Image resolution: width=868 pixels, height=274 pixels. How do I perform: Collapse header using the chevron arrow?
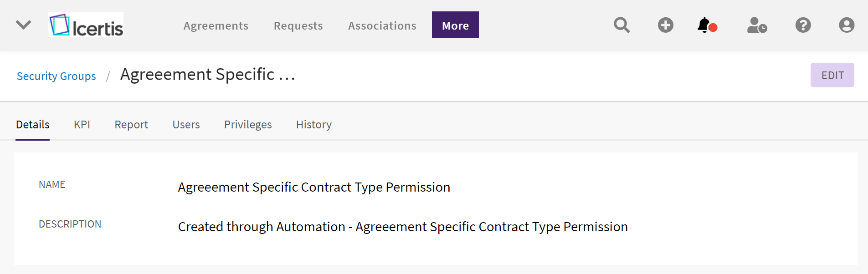click(x=23, y=25)
